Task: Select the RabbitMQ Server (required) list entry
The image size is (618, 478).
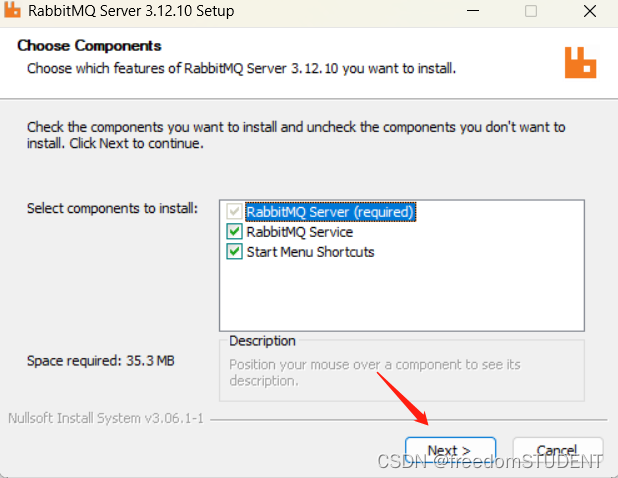Action: tap(330, 212)
